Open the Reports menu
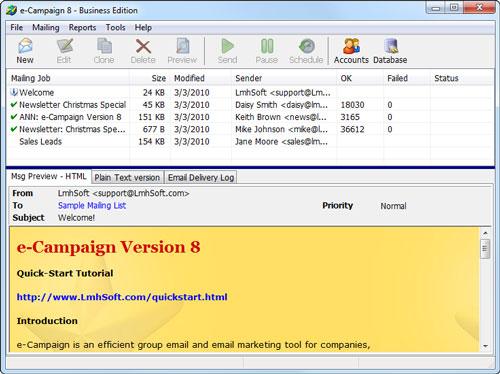The image size is (500, 374). [82, 27]
